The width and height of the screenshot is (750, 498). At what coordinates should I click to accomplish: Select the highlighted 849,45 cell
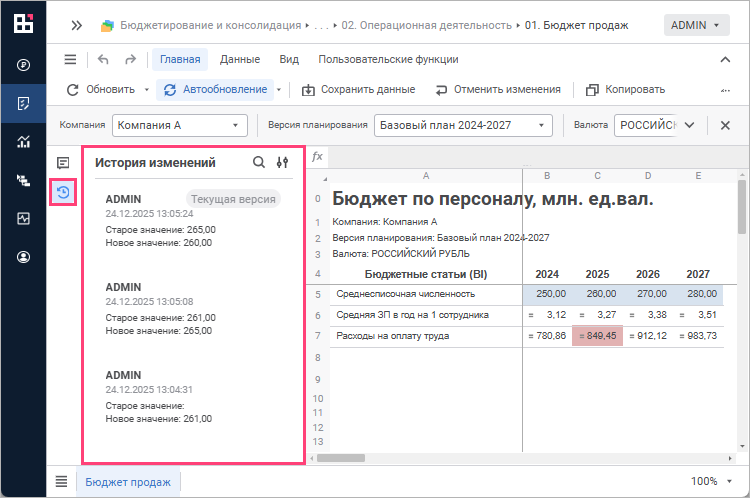597,336
